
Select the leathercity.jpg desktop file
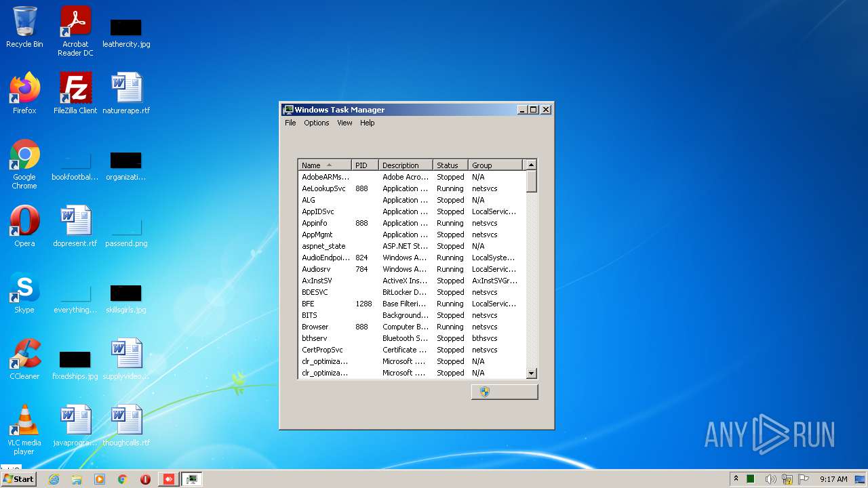[x=126, y=32]
